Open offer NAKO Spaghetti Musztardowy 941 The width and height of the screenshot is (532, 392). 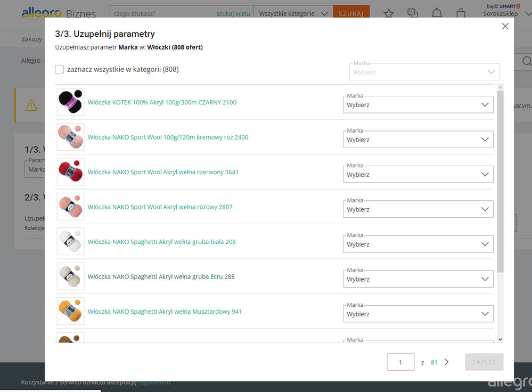coord(165,312)
